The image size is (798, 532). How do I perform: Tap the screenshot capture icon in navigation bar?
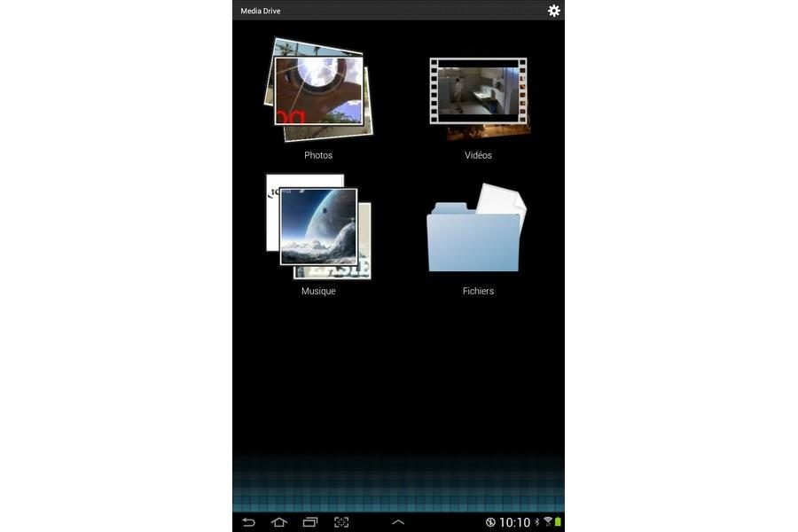coord(341,522)
